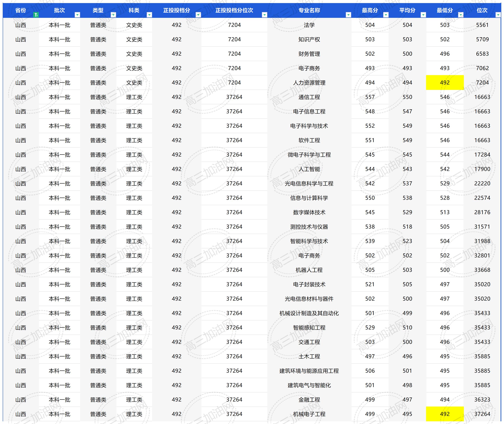Click the 法学 major cell
The height and width of the screenshot is (424, 504).
pos(309,25)
